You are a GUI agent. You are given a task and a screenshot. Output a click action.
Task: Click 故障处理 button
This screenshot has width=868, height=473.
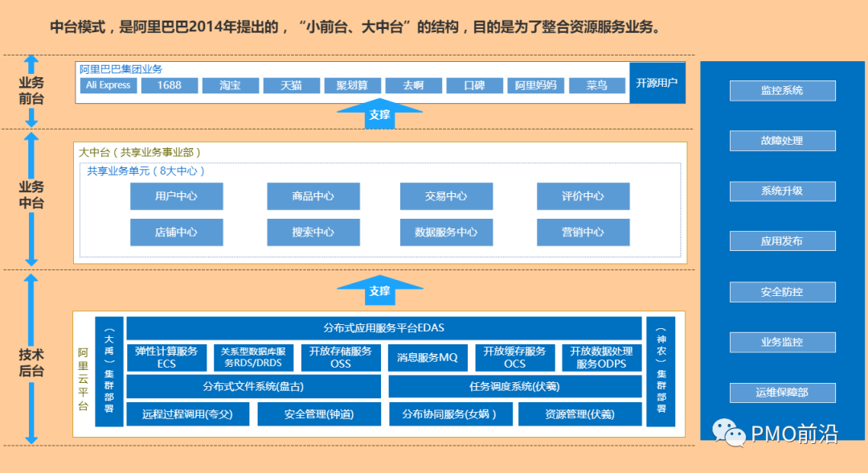tap(782, 141)
